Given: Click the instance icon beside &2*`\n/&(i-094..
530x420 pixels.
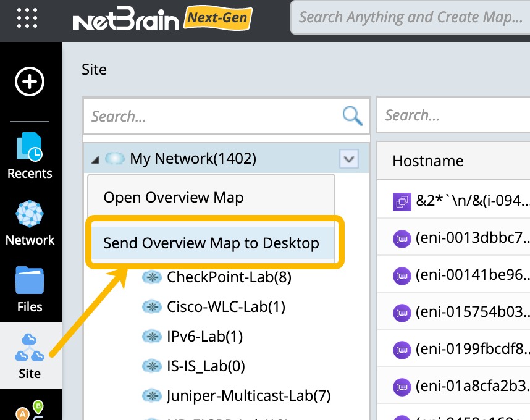Looking at the screenshot, I should (x=402, y=202).
